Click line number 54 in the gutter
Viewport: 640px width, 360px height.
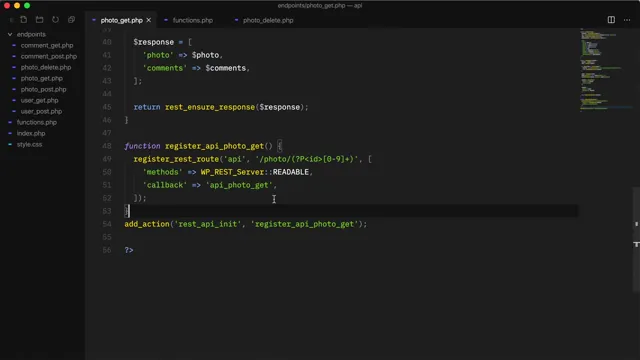(x=107, y=224)
